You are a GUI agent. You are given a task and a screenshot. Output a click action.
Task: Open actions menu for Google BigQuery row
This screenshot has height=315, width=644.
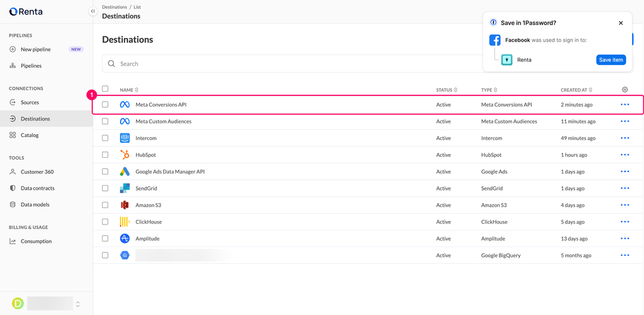pyautogui.click(x=625, y=255)
